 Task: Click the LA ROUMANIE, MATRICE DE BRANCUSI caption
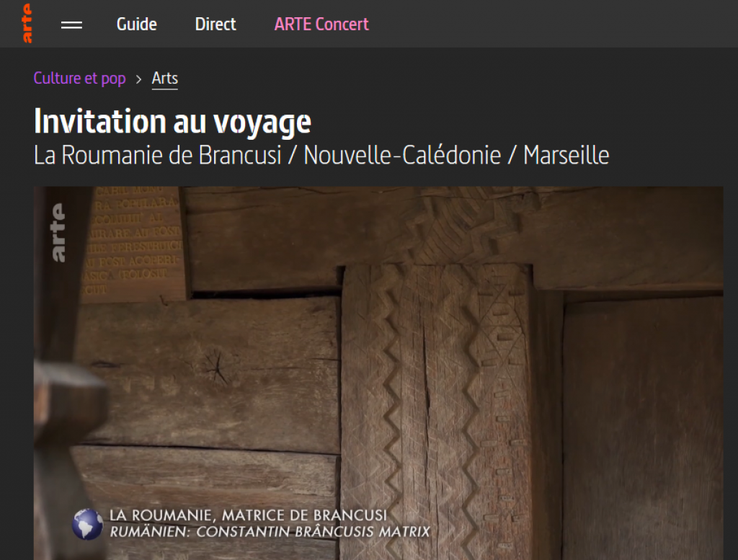click(x=248, y=515)
